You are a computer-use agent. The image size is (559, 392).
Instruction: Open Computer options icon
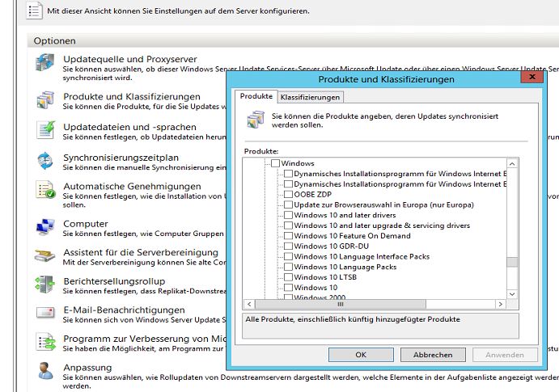45,227
